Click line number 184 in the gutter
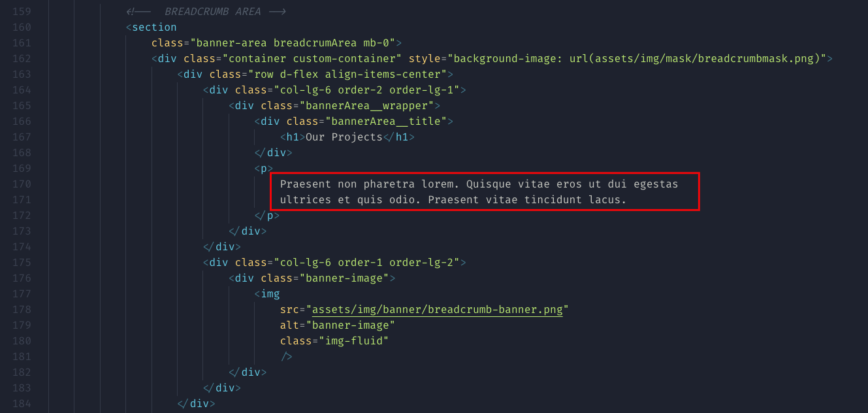The height and width of the screenshot is (413, 868). coord(22,404)
